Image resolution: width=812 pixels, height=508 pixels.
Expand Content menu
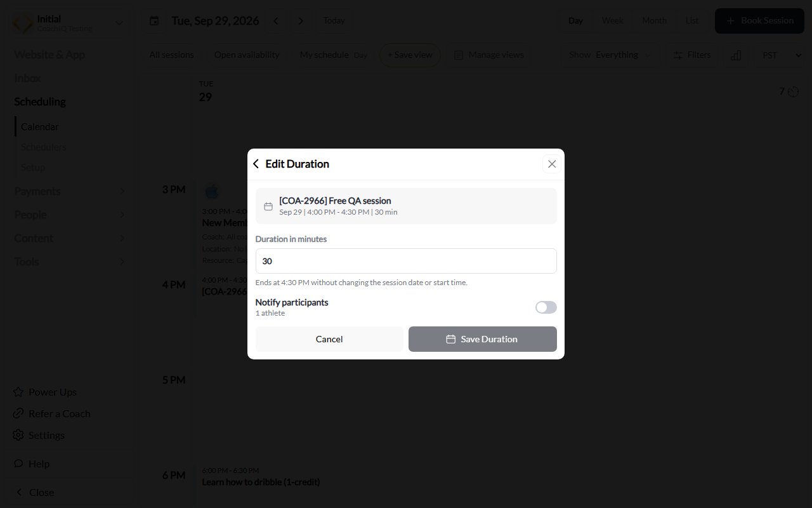[x=70, y=238]
